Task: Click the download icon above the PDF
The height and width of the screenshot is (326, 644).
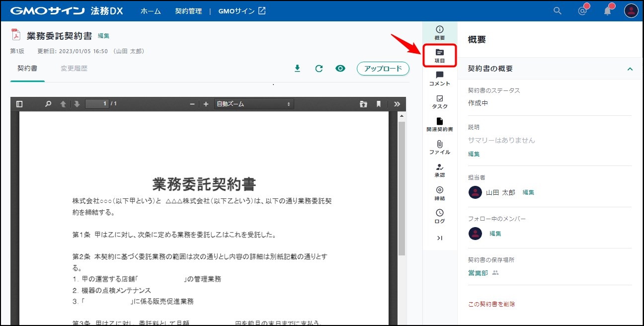Action: (x=298, y=69)
